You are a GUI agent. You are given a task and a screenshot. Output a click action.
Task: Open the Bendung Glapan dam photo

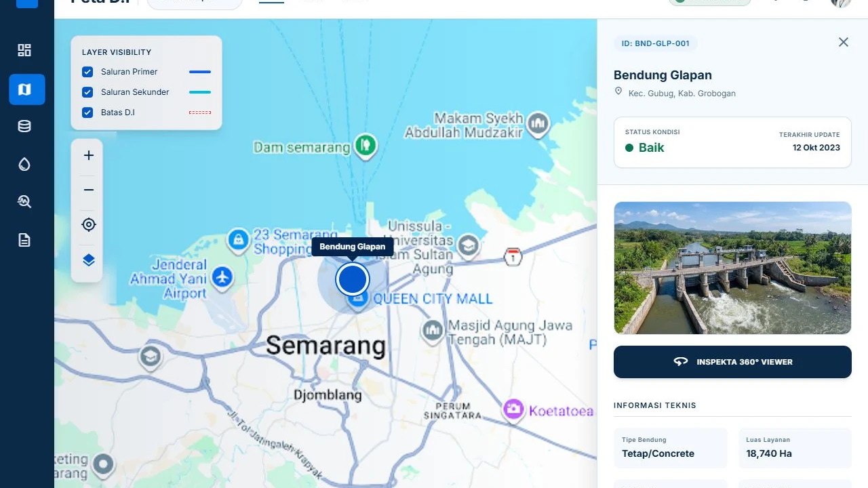pos(732,268)
